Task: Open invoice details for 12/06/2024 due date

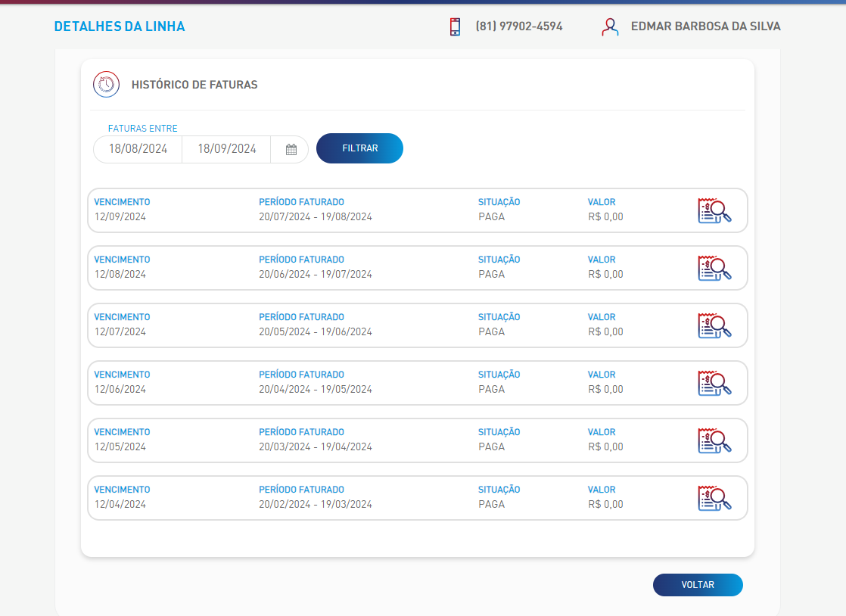Action: 714,383
